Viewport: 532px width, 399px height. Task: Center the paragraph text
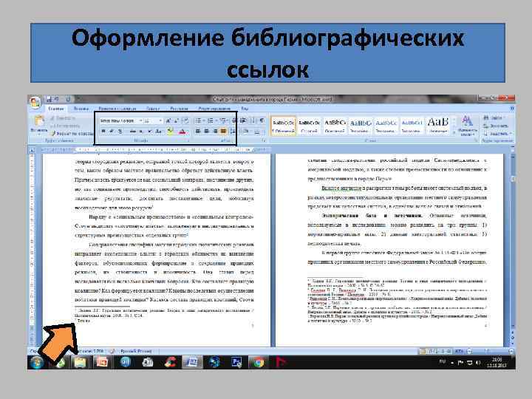pyautogui.click(x=207, y=131)
